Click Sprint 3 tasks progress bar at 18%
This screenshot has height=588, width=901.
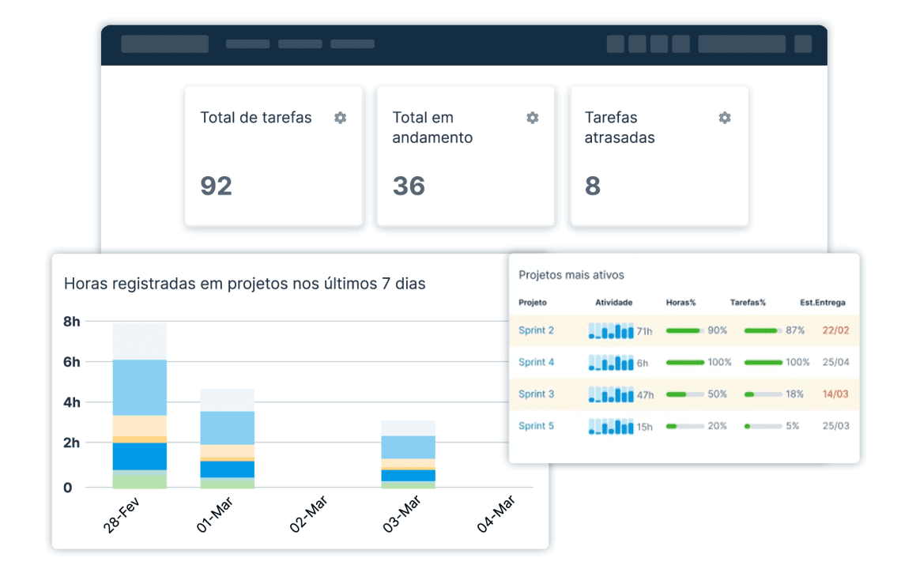click(763, 394)
